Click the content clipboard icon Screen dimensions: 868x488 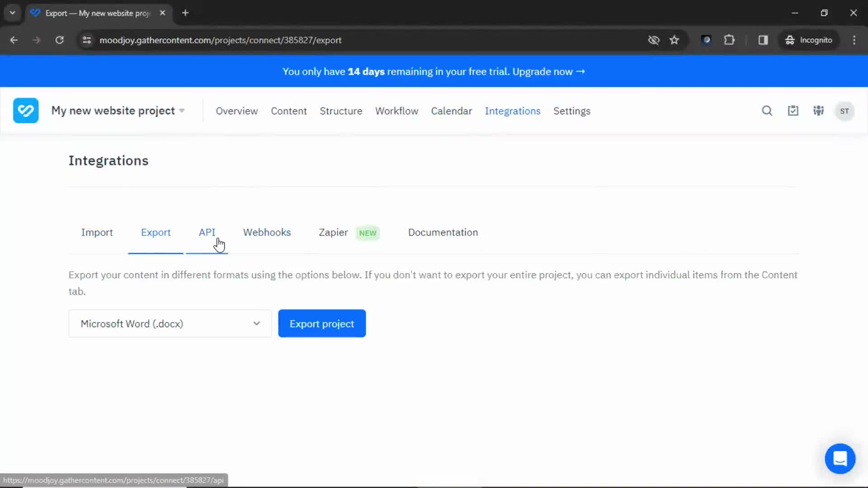coord(793,111)
